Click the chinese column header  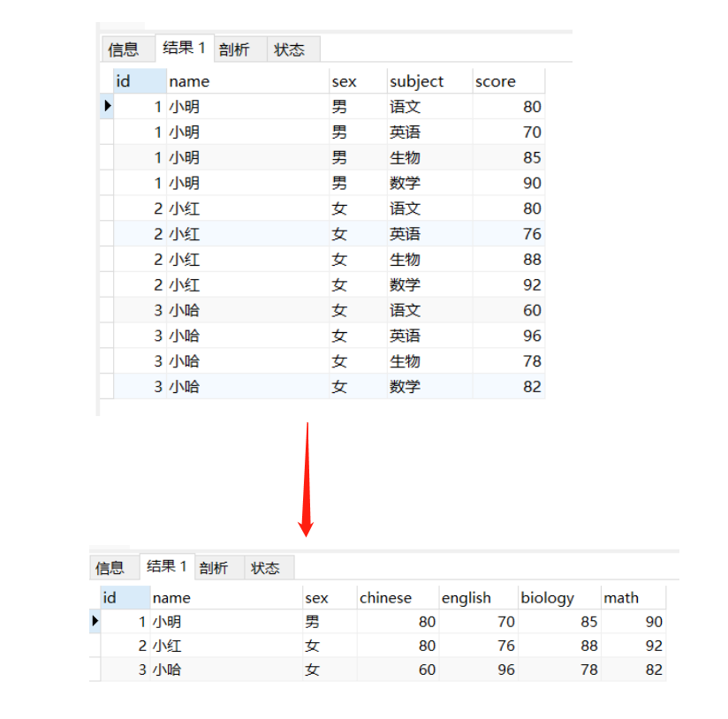tap(398, 598)
